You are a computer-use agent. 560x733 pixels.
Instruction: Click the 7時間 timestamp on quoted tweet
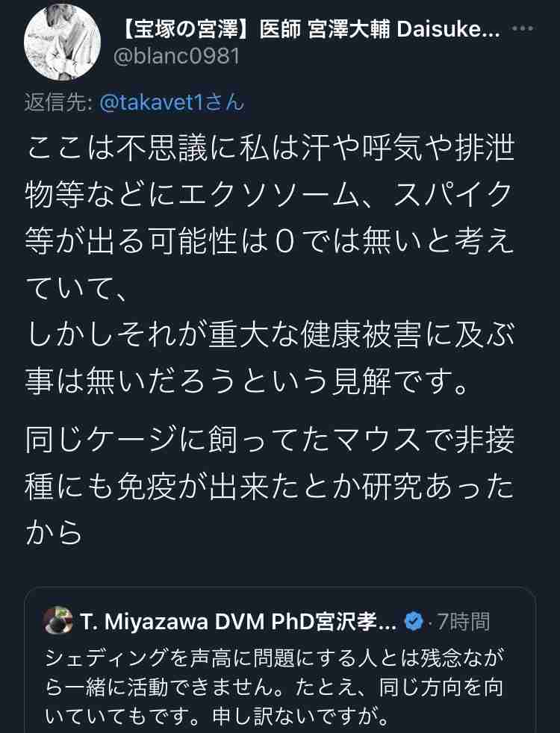(x=463, y=622)
